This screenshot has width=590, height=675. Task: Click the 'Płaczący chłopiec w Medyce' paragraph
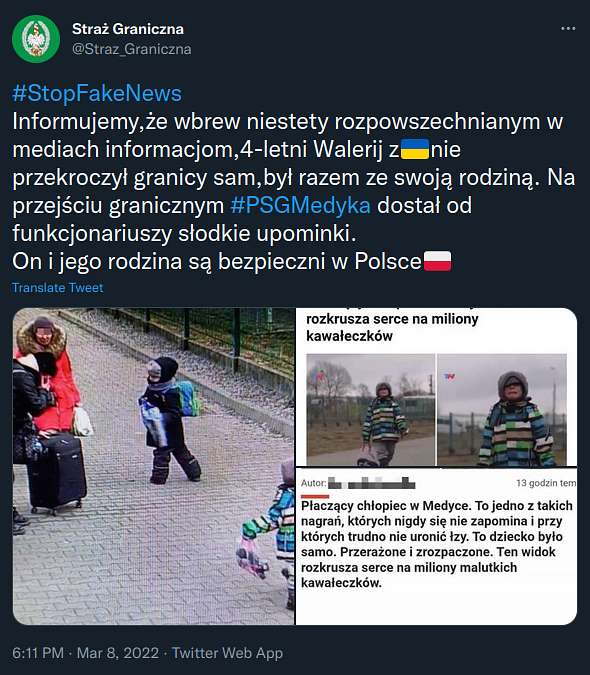coord(436,544)
